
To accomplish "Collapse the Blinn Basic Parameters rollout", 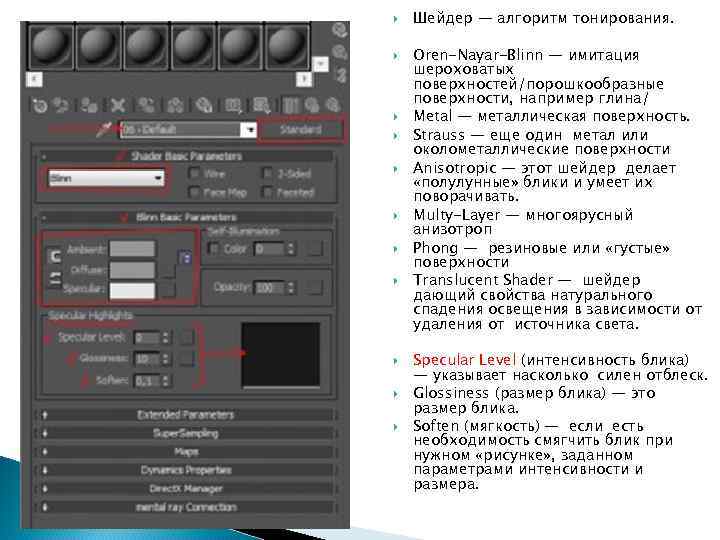I will click(186, 217).
